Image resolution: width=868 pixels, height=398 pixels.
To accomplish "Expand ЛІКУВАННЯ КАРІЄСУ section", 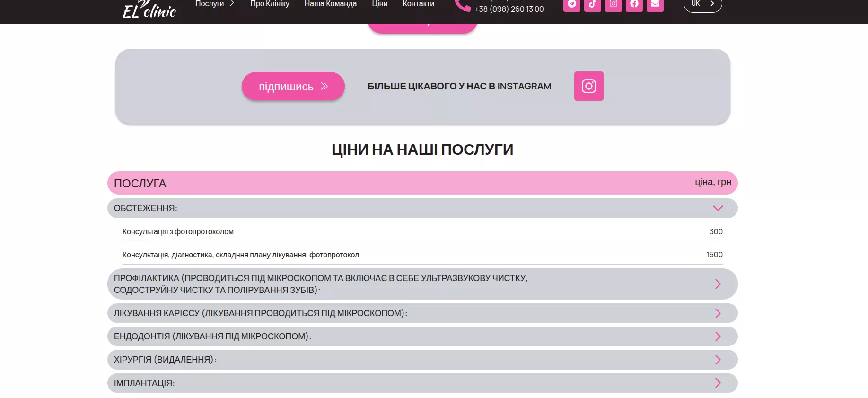I will (x=718, y=313).
